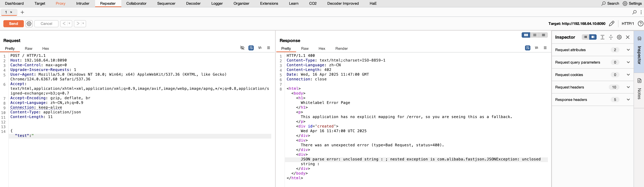Image resolution: width=644 pixels, height=187 pixels.
Task: Expand Request headers section
Action: (628, 87)
